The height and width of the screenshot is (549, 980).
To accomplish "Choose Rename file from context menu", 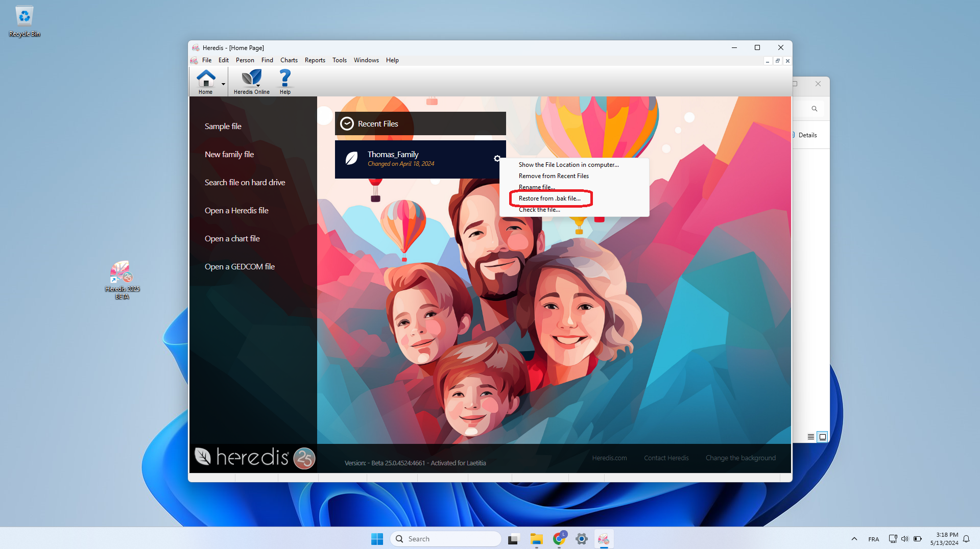I will point(537,187).
